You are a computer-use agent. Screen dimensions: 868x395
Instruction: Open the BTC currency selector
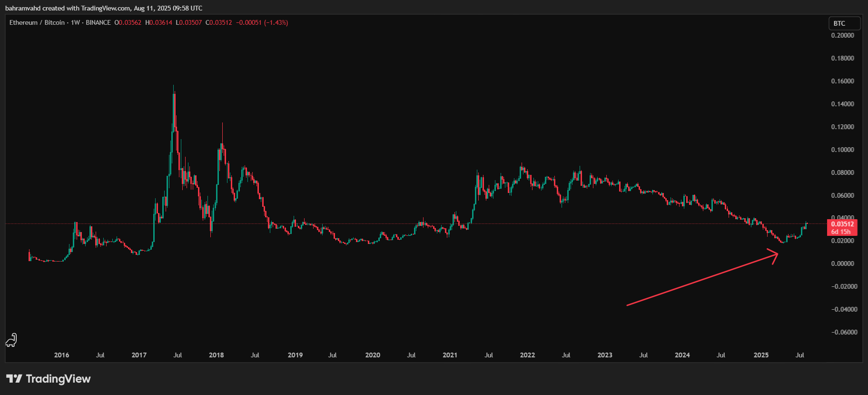tap(845, 23)
